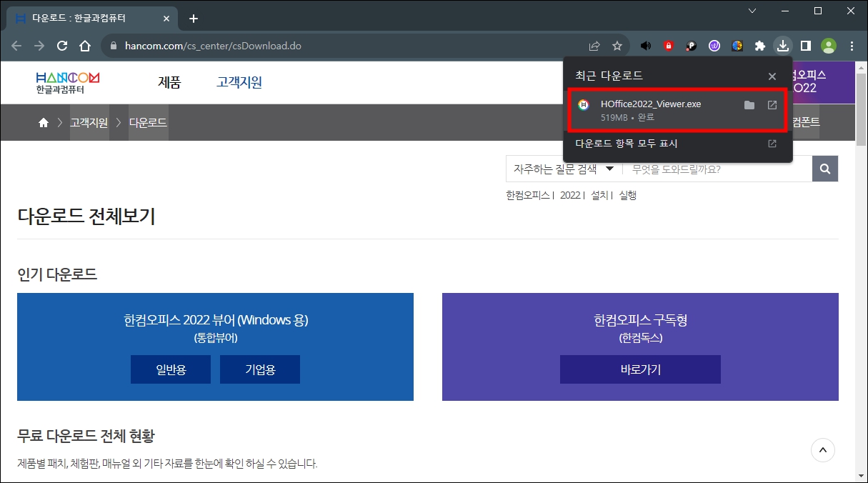This screenshot has width=868, height=483.
Task: Click the 2022 keyword link
Action: click(x=570, y=195)
